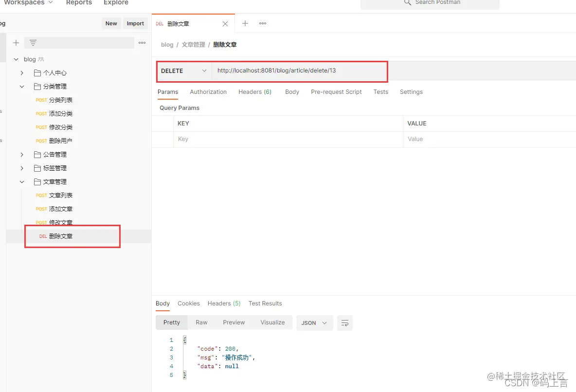The image size is (576, 392).
Task: Open the Test Results tab
Action: coord(265,303)
